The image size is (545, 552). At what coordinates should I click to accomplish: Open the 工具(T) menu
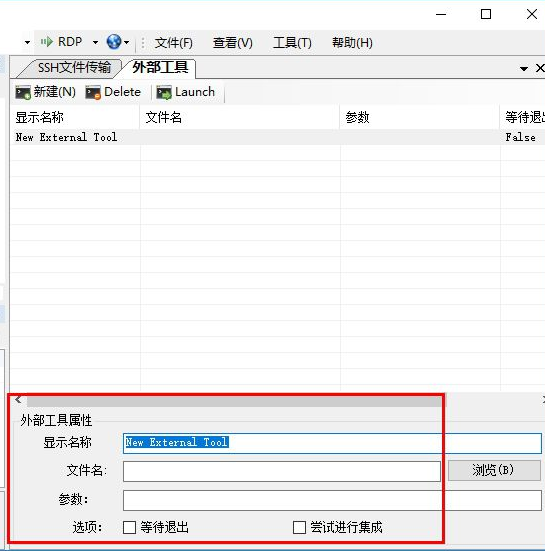click(x=292, y=43)
